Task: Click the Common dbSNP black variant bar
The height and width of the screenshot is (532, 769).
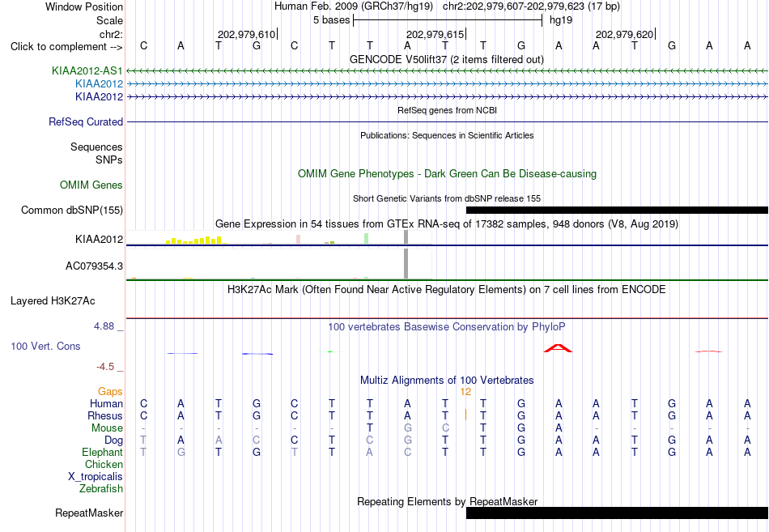Action: point(617,210)
